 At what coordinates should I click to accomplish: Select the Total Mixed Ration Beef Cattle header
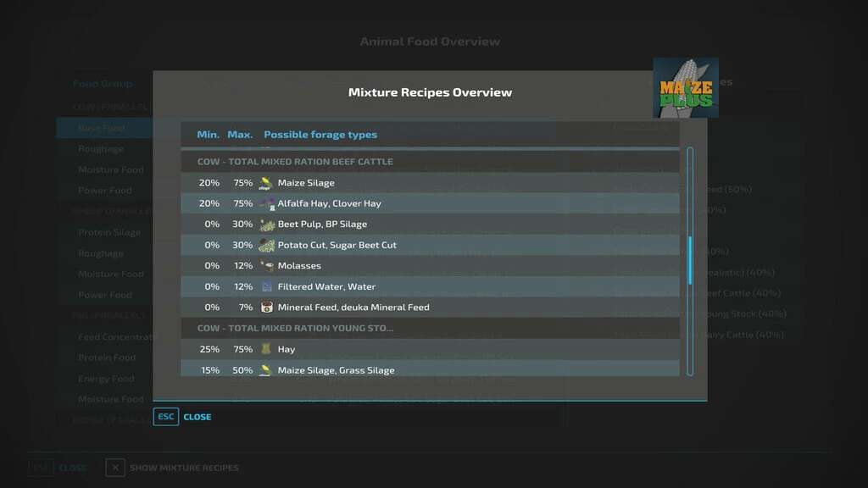click(295, 162)
